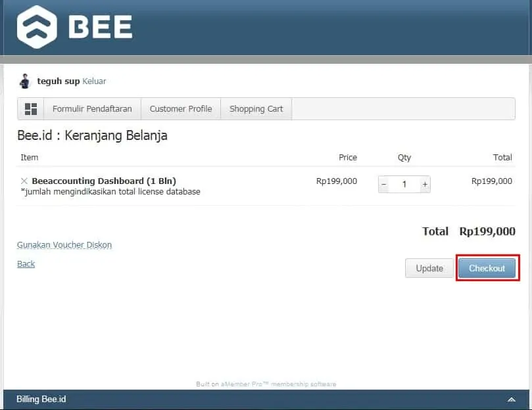Open Customer Profile tab
This screenshot has height=410, width=532.
point(181,109)
